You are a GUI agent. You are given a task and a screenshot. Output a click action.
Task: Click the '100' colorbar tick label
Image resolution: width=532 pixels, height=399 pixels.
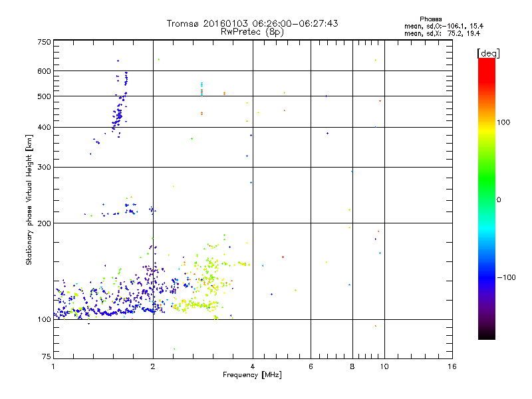coord(503,122)
